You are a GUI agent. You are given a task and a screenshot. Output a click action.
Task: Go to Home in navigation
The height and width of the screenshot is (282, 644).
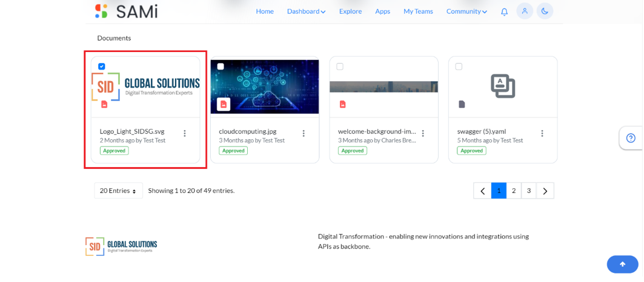tap(265, 11)
